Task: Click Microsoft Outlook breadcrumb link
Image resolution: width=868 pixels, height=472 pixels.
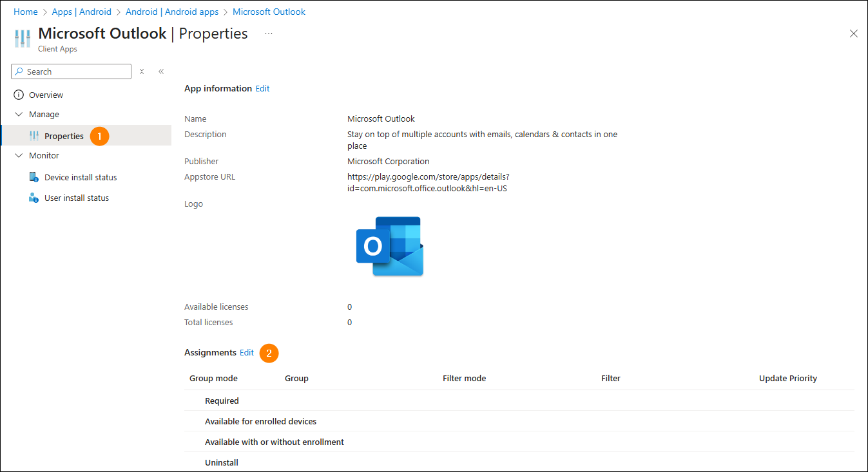Action: click(x=269, y=12)
